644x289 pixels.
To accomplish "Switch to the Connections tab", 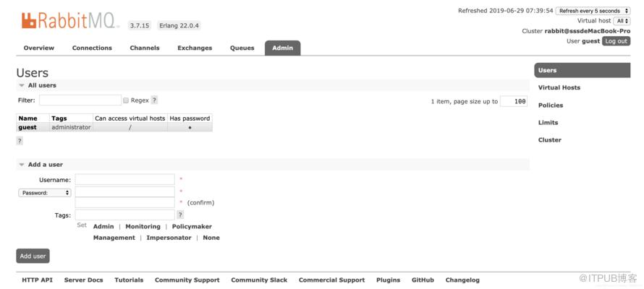I will tap(92, 48).
